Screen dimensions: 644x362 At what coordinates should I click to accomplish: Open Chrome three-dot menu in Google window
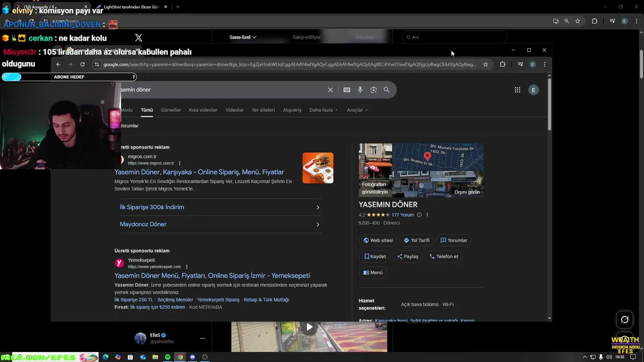(544, 64)
